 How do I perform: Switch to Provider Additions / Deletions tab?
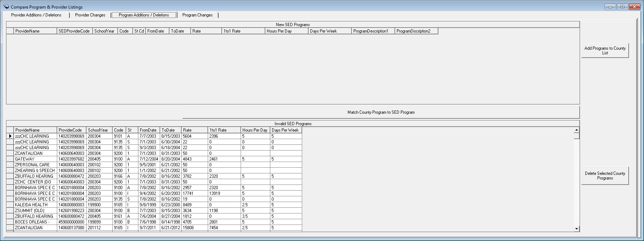click(36, 15)
